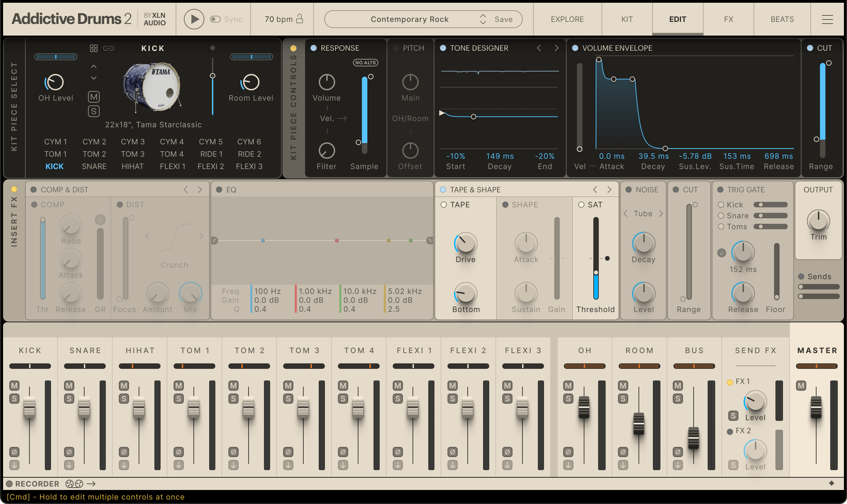Screen dimensions: 847x504
Task: Click next arrow in COMP & DIST header
Action: coord(200,190)
